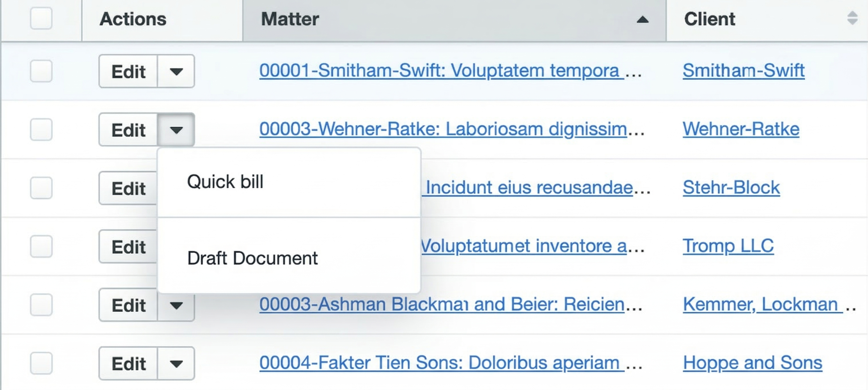The height and width of the screenshot is (390, 868).
Task: Check the Smitham-Swift matter row checkbox
Action: [41, 71]
